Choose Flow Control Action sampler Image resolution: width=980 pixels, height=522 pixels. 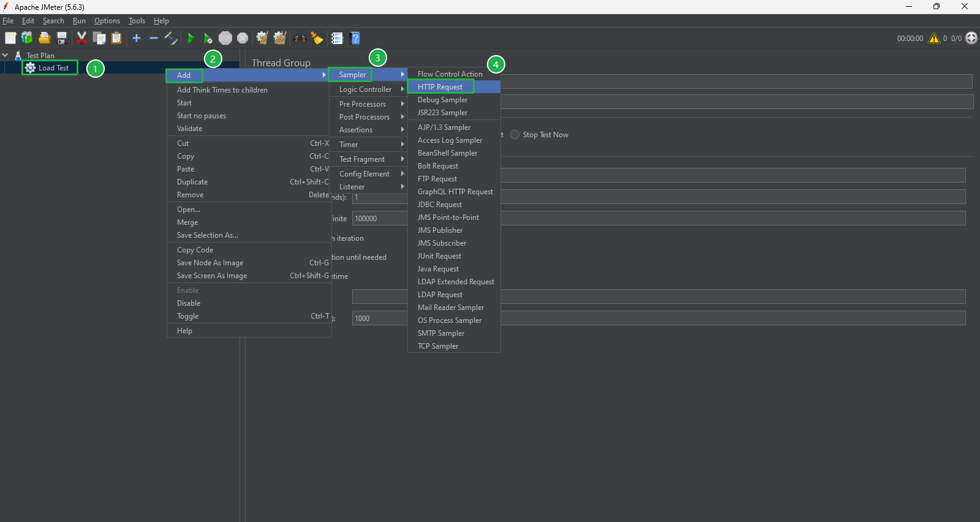click(x=454, y=74)
